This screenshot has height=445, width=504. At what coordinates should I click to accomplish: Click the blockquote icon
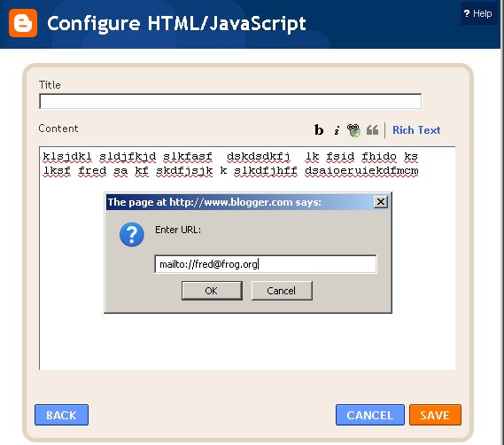tap(372, 130)
